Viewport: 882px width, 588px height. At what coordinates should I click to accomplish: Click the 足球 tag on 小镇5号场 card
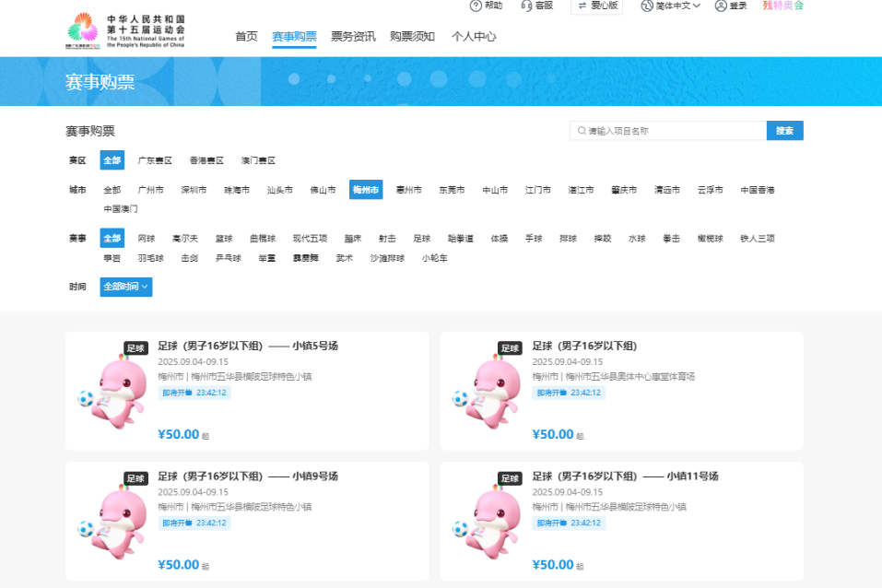(135, 348)
